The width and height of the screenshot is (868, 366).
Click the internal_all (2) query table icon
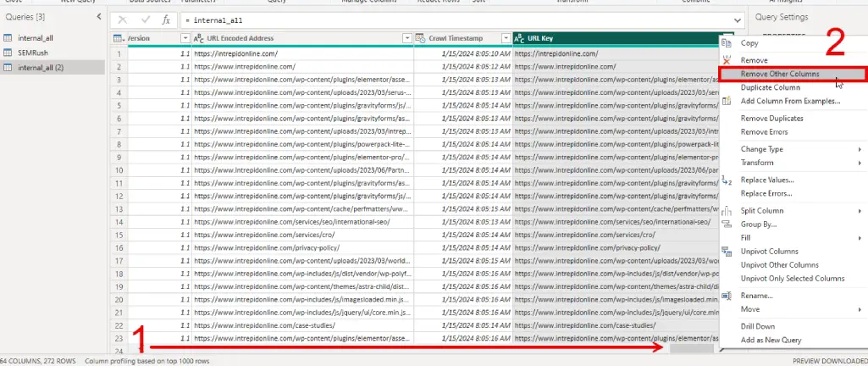point(8,68)
